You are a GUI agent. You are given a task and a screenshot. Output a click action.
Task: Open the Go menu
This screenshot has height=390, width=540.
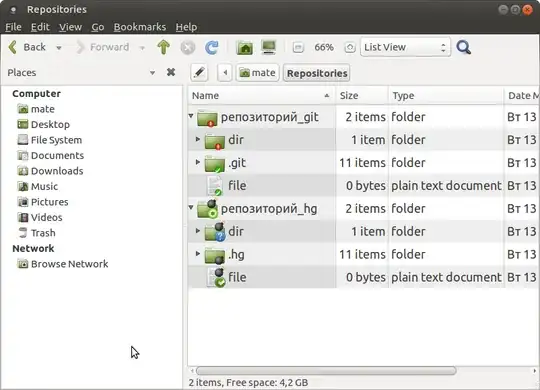(x=98, y=27)
